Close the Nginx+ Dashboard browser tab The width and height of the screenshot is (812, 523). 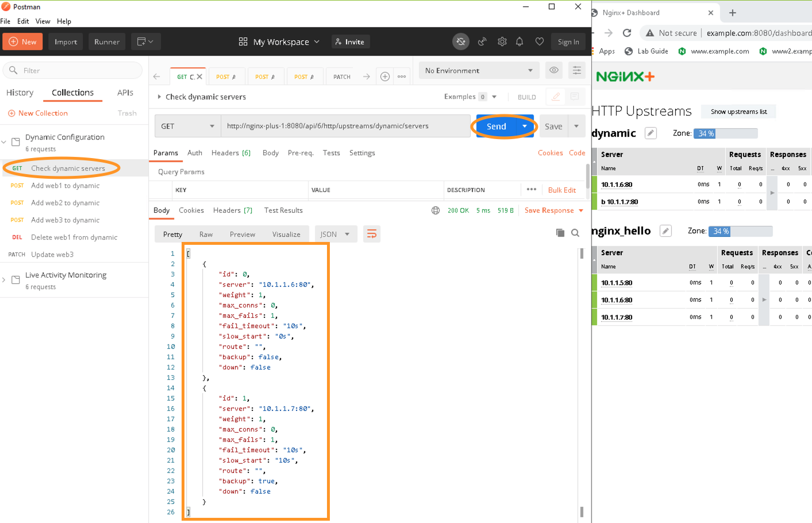coord(711,13)
